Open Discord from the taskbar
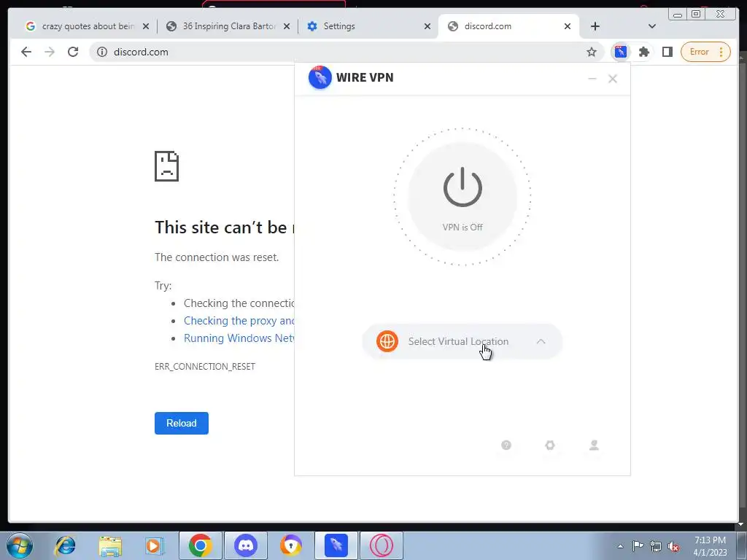Viewport: 747px width, 560px height. [246, 545]
